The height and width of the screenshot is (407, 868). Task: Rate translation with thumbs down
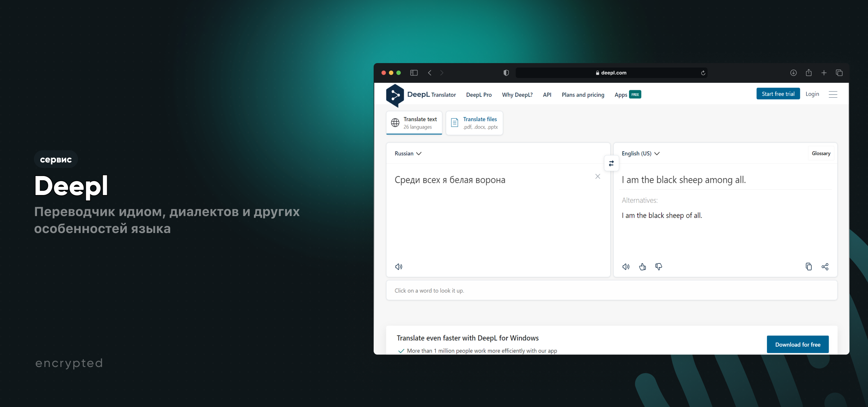point(658,267)
